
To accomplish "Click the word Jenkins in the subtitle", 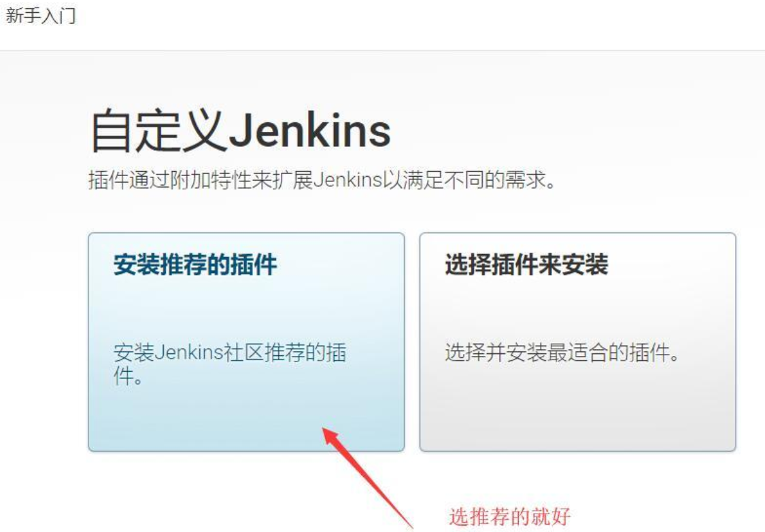I will click(347, 180).
